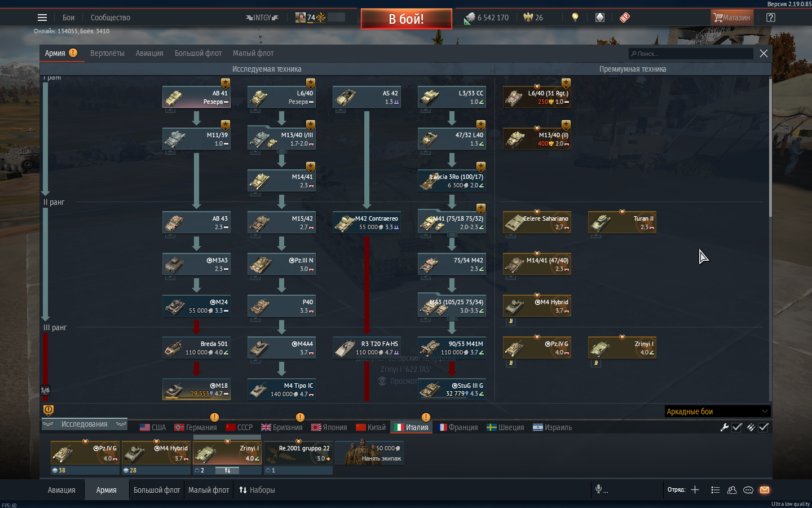
Task: Open the Магазин store button
Action: (732, 17)
